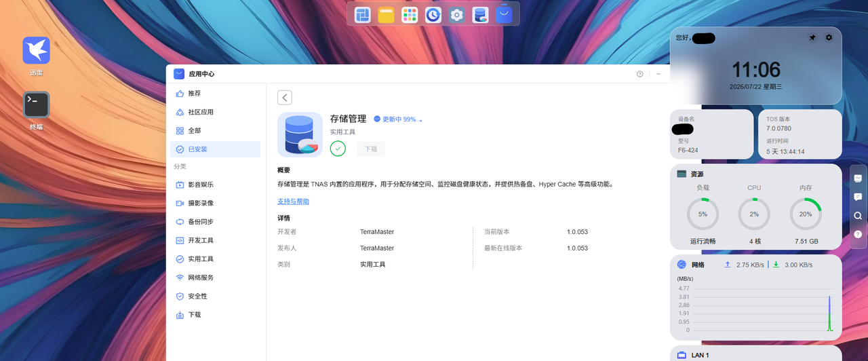Select the App Center shopping bag dock icon

[504, 14]
